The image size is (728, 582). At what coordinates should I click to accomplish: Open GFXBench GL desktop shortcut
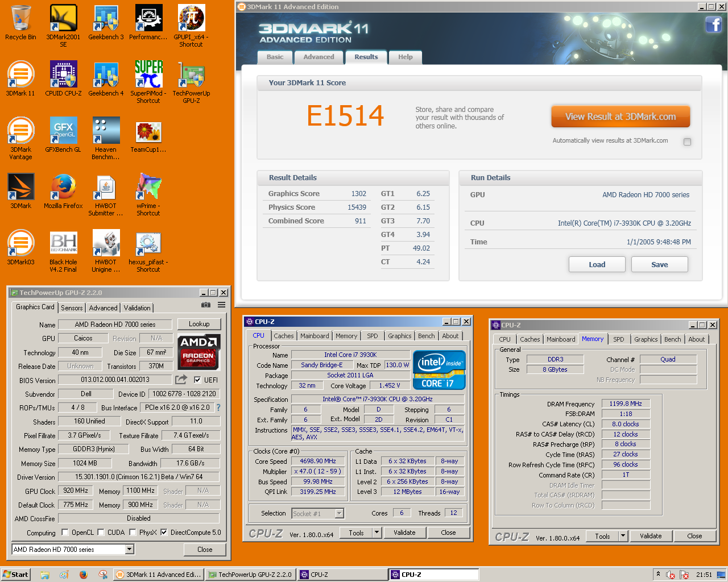[x=63, y=135]
